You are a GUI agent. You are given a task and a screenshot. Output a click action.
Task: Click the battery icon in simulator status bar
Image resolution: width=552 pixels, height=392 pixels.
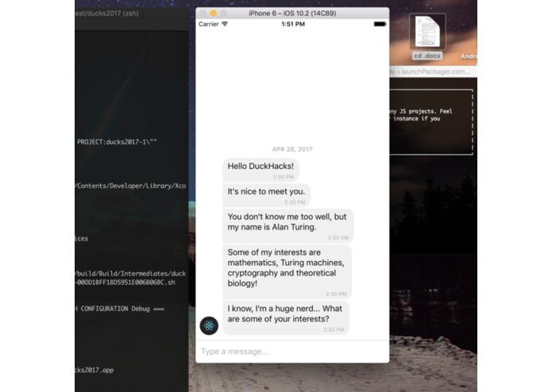click(380, 24)
